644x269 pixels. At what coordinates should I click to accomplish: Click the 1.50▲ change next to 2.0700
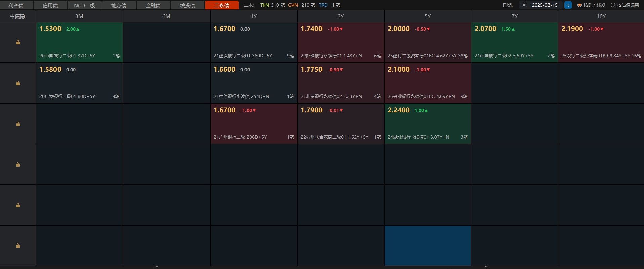click(508, 29)
